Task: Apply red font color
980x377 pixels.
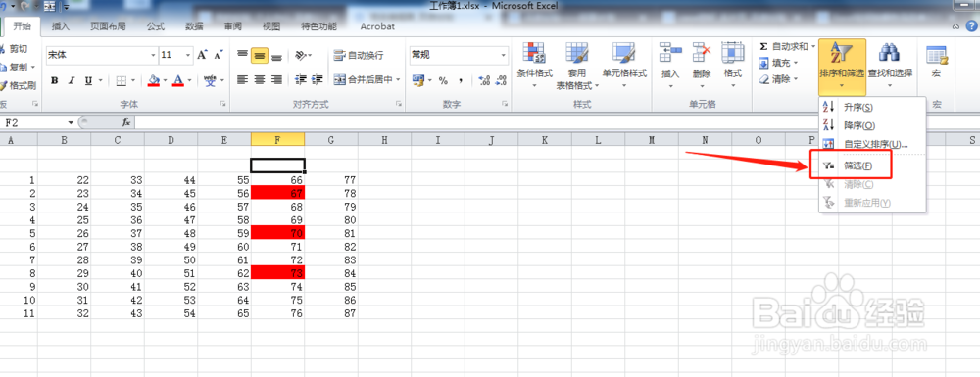Action: tap(178, 80)
